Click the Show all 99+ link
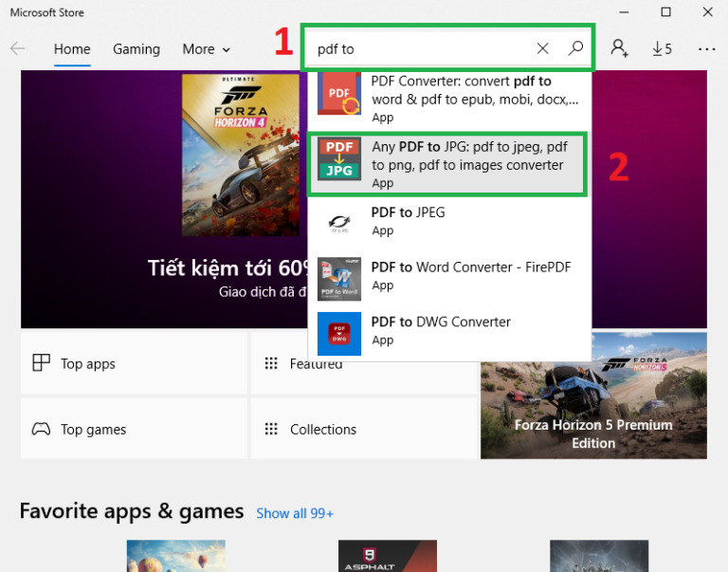The width and height of the screenshot is (728, 572). pos(294,513)
